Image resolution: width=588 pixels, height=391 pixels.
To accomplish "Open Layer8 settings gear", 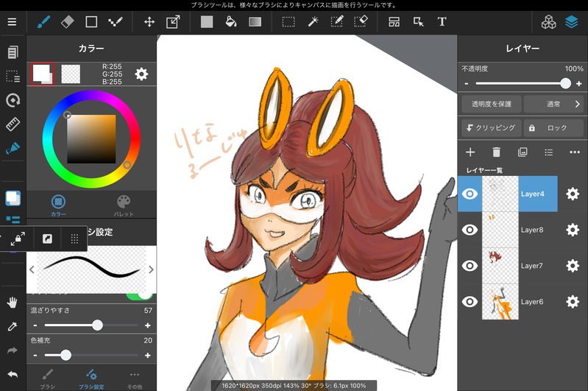I will click(x=573, y=230).
